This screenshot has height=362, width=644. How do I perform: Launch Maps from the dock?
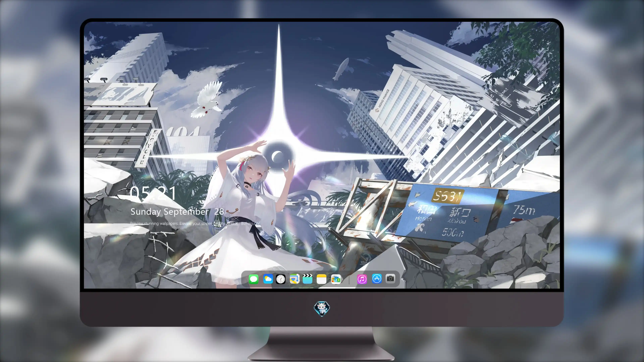coord(294,279)
